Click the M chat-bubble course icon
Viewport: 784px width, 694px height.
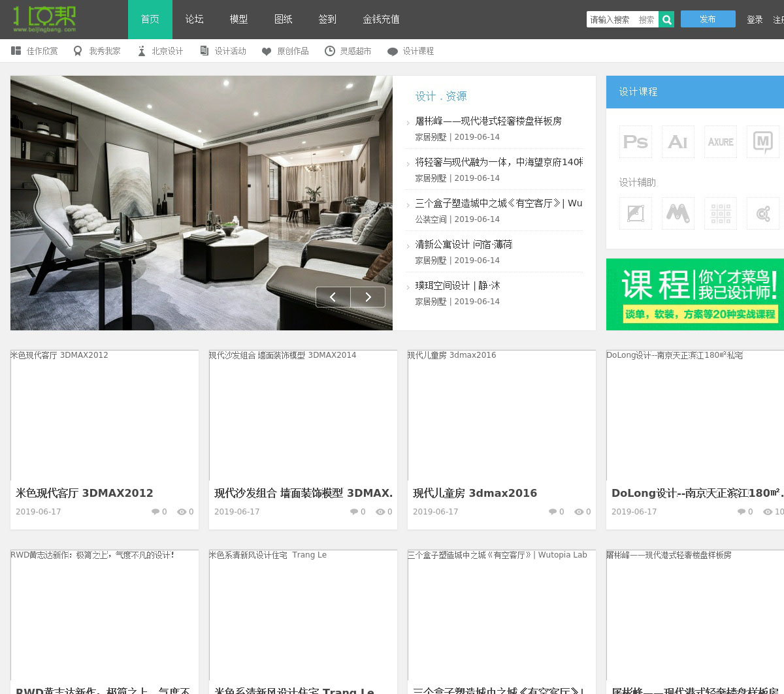pos(762,142)
